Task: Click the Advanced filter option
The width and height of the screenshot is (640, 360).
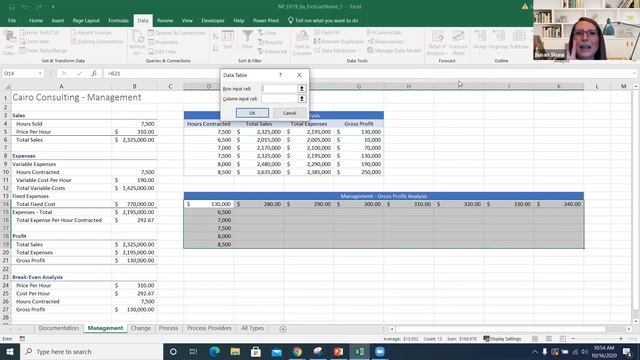Action: (x=272, y=51)
